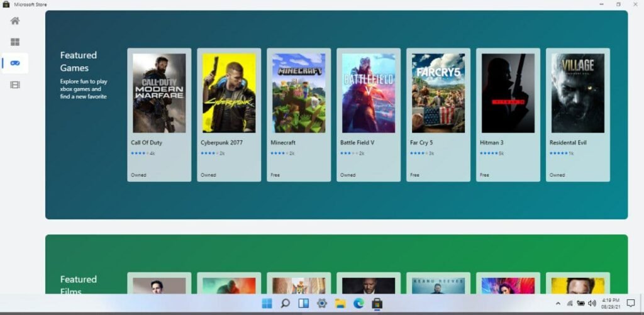The height and width of the screenshot is (315, 644).
Task: Open the Far Cry 5 cover art
Action: tap(438, 93)
